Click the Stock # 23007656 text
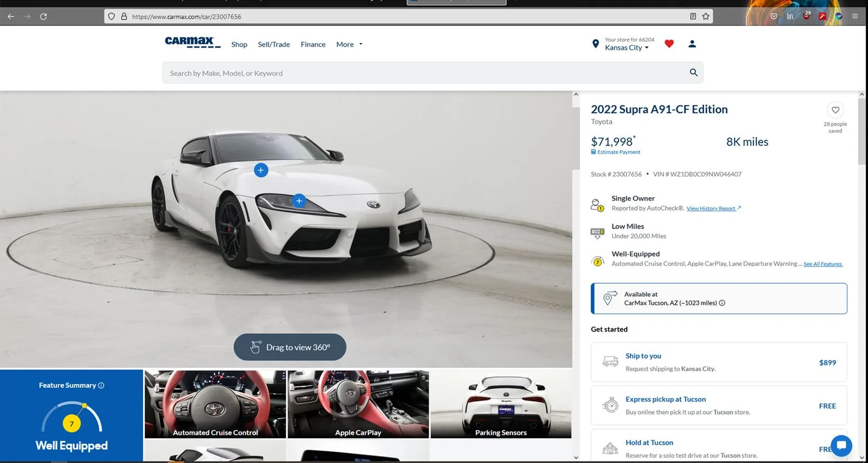This screenshot has width=868, height=463. 616,174
